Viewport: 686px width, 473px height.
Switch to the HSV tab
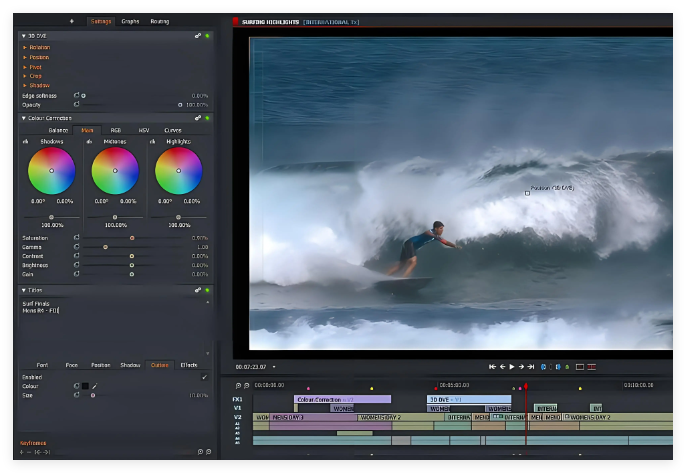[144, 130]
